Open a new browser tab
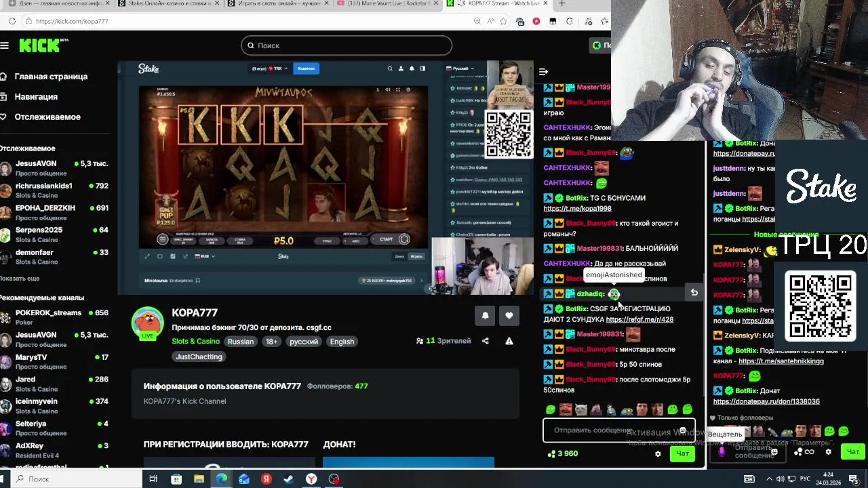 click(x=561, y=3)
